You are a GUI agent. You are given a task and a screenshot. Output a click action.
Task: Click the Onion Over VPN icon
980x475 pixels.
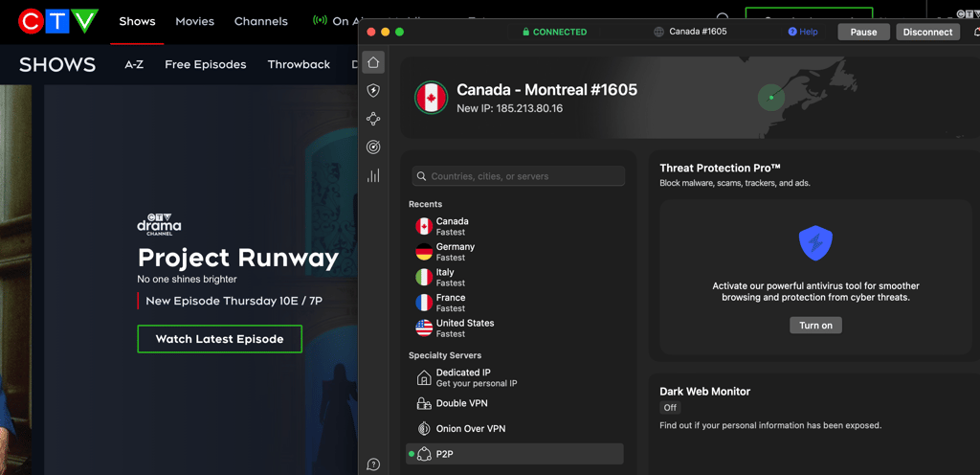[424, 429]
